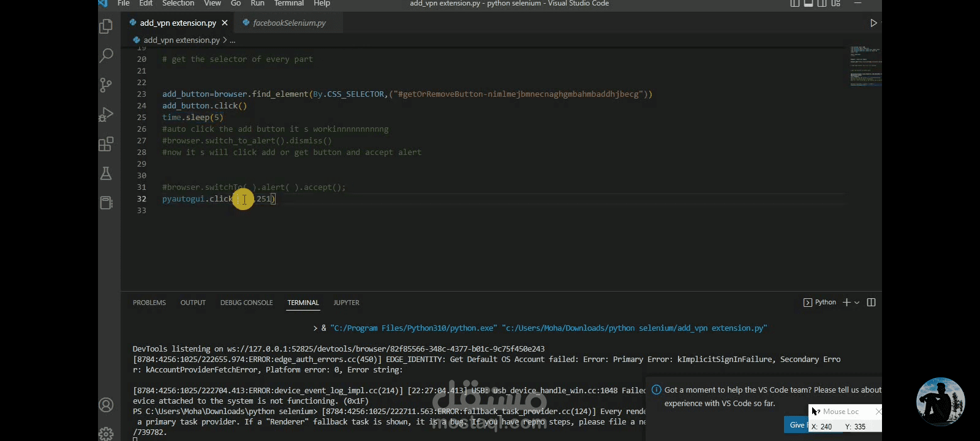Image resolution: width=980 pixels, height=441 pixels.
Task: Select the TERMINAL panel tab
Action: click(303, 303)
